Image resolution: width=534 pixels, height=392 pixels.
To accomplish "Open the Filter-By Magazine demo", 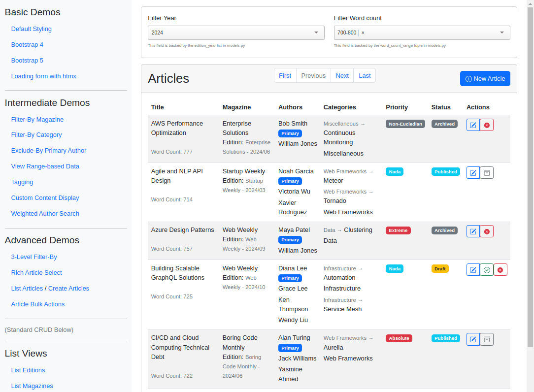I will tap(37, 119).
